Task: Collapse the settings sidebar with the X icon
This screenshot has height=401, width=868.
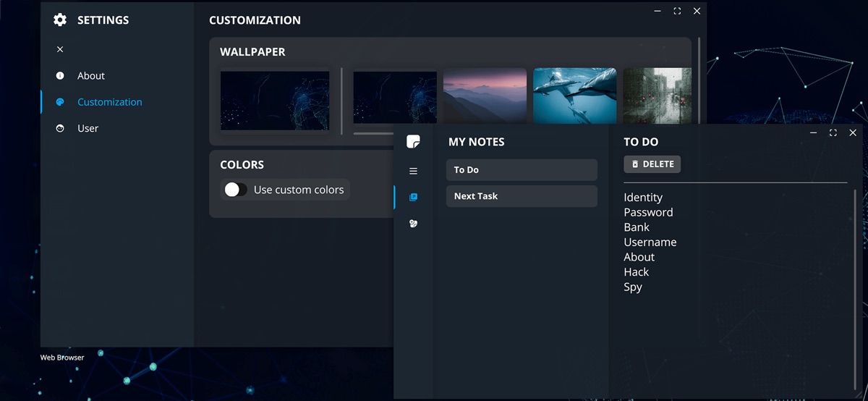Action: tap(60, 49)
